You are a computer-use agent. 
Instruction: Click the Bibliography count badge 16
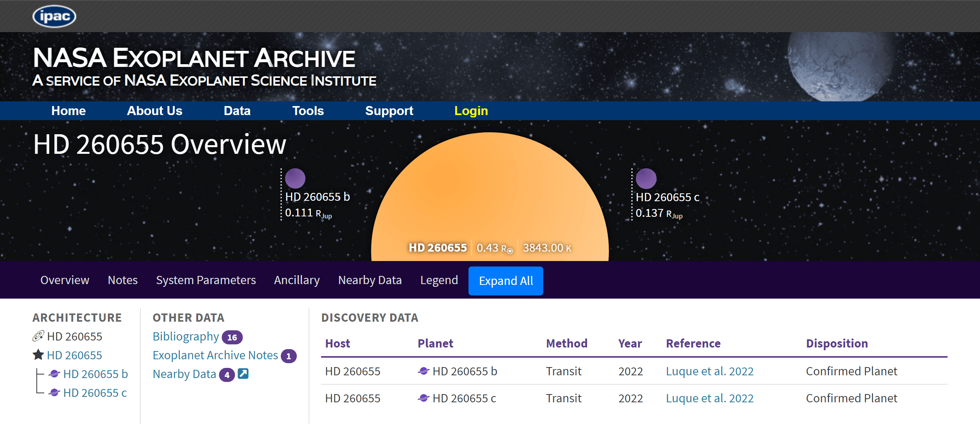(x=232, y=337)
